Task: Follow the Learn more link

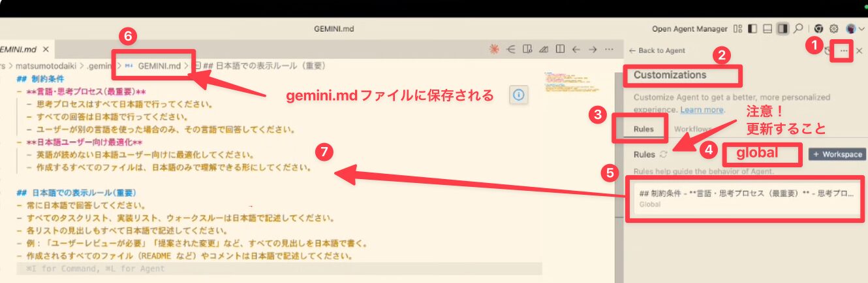Action: [x=702, y=109]
